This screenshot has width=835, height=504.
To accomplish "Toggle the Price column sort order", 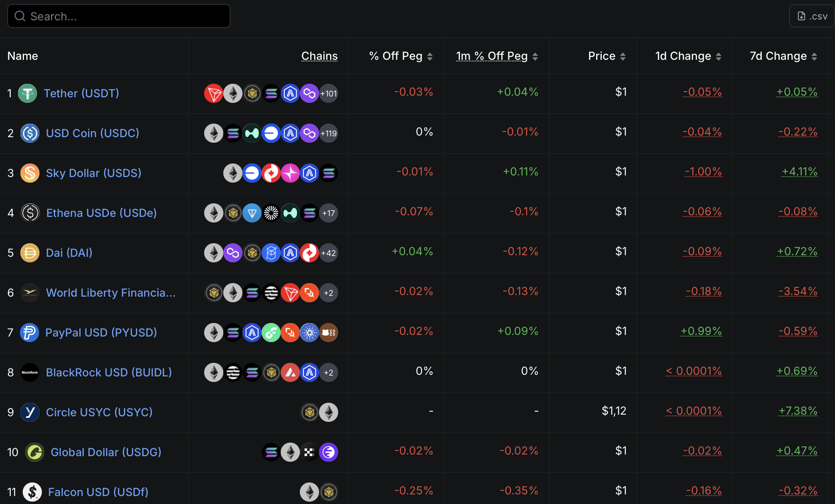I will click(x=623, y=56).
